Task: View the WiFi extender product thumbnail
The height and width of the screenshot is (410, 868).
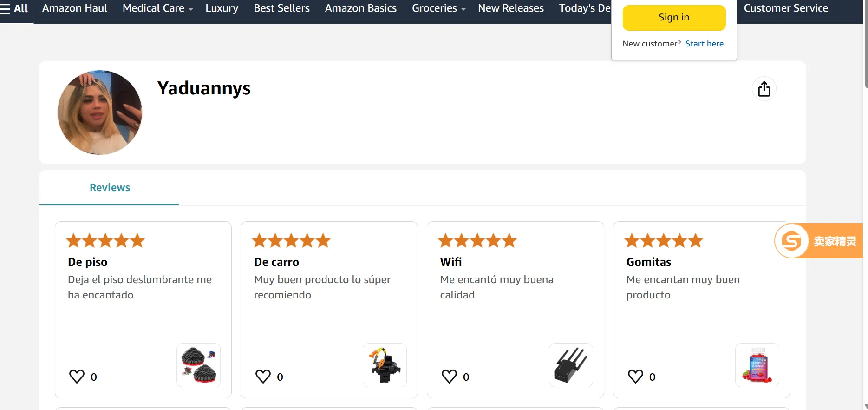Action: pyautogui.click(x=571, y=365)
